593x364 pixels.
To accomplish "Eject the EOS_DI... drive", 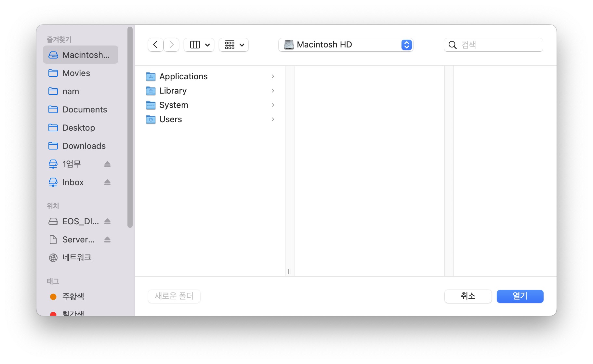I will 108,221.
